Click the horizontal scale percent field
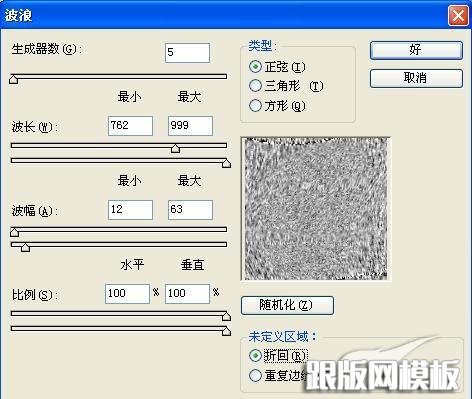The width and height of the screenshot is (472, 399). (127, 294)
